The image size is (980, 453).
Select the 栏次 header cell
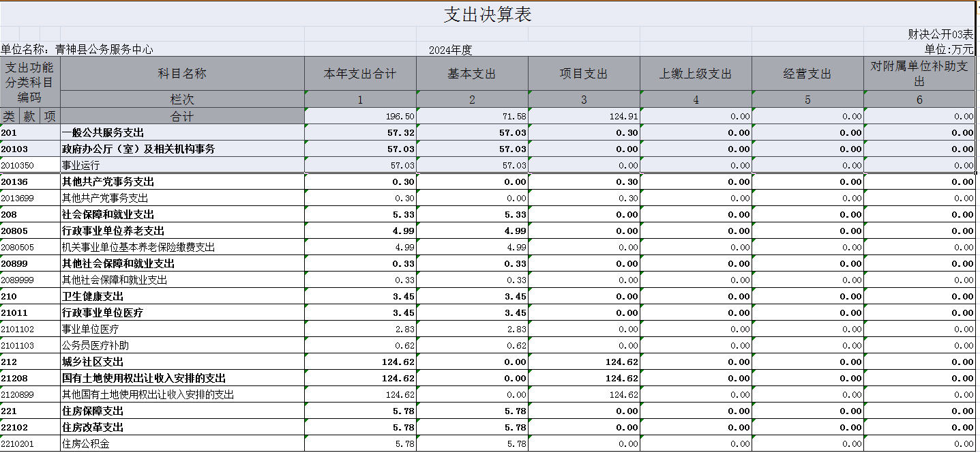tap(182, 100)
